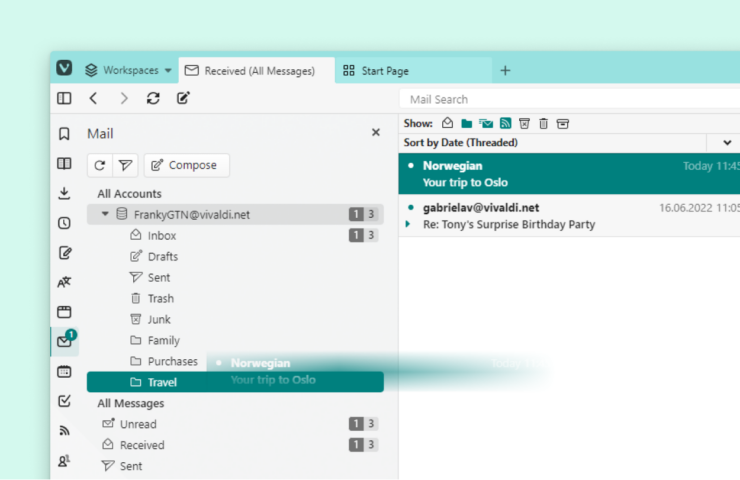The image size is (740, 480).
Task: Open the Inbox folder
Action: (235, 235)
